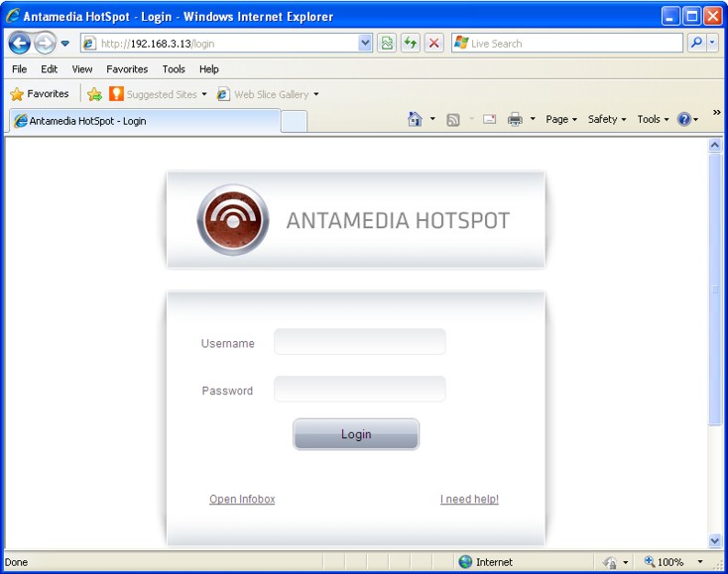This screenshot has width=728, height=574.
Task: Expand Web Slice Gallery dropdown arrow
Action: [x=316, y=94]
